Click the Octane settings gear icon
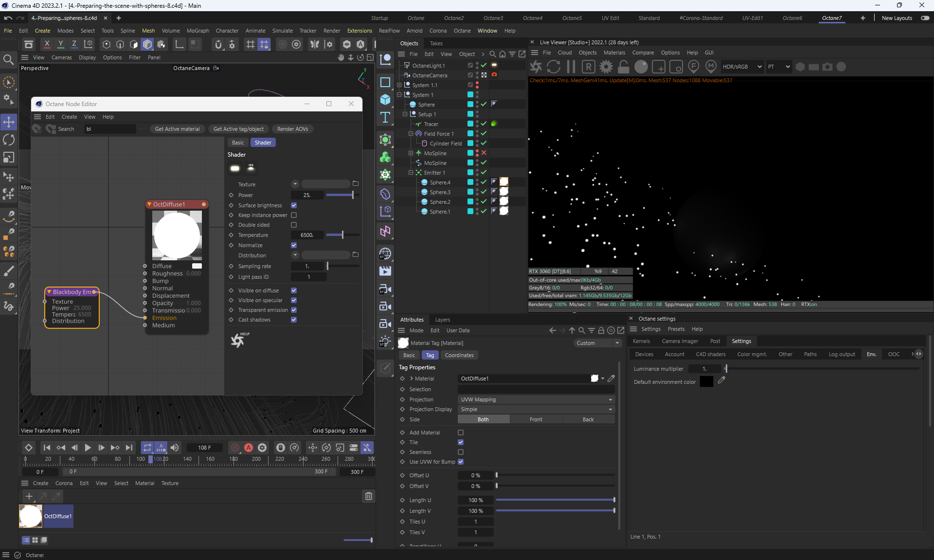Viewport: 934px width, 560px height. point(606,67)
